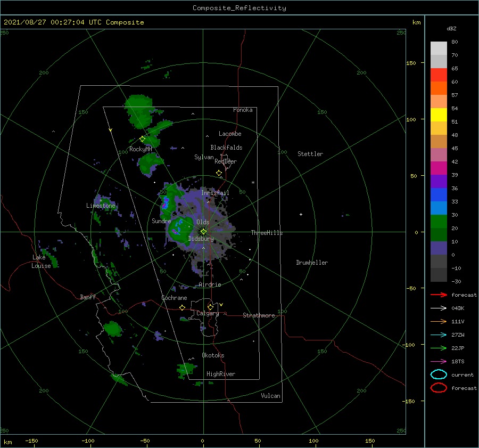
Task: Click the yellow radar site marker at Olds
Action: [203, 232]
